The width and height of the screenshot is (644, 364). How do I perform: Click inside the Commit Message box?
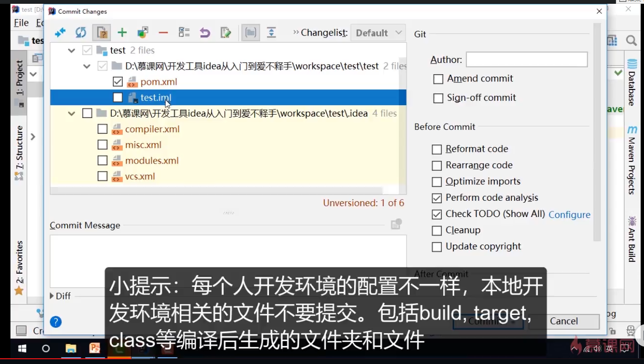point(228,261)
